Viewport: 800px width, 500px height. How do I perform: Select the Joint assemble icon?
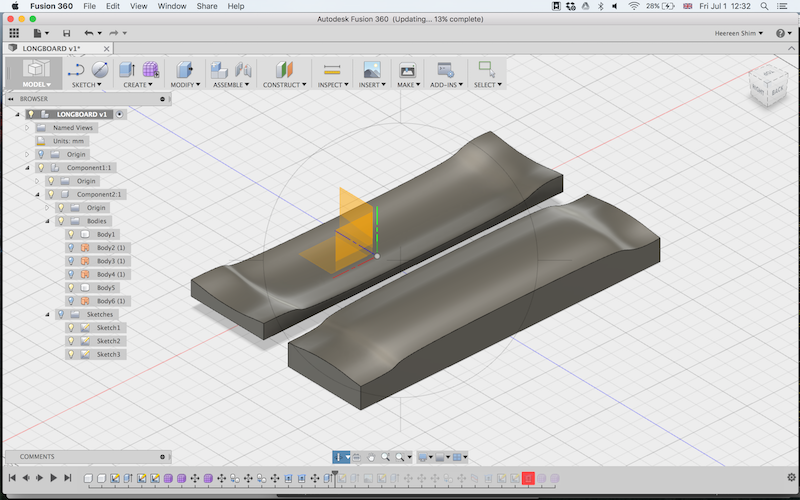click(243, 70)
